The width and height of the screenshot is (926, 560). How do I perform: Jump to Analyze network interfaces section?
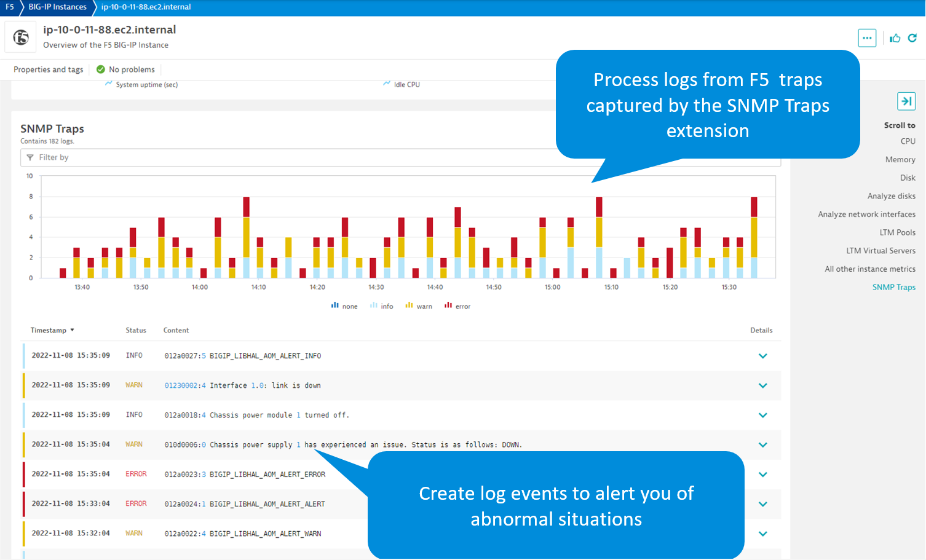pos(866,215)
